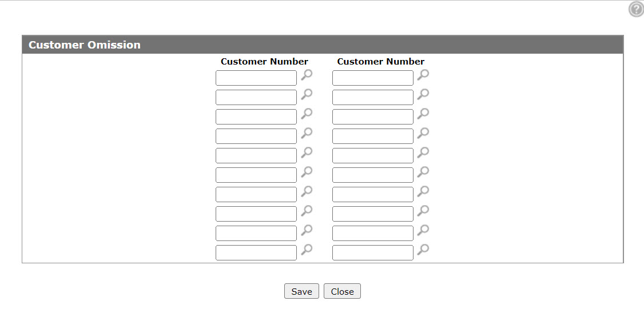The height and width of the screenshot is (313, 644).
Task: Open lookup beside seventh left Customer Number field
Action: tap(307, 191)
